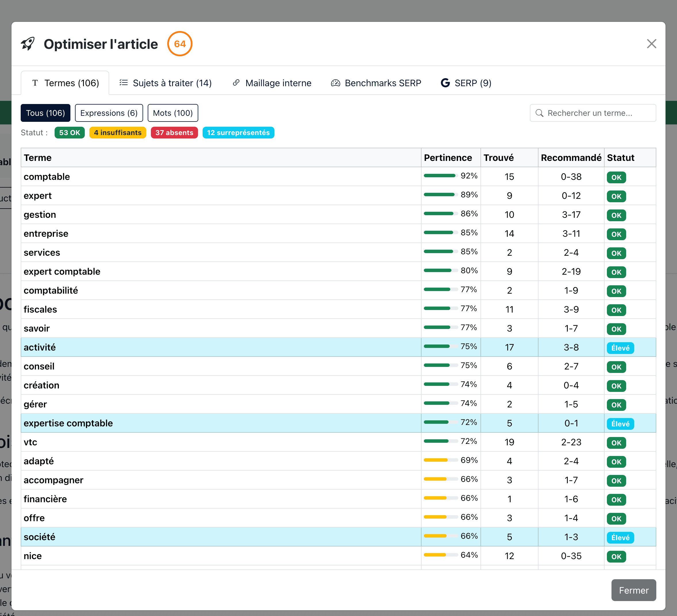Click the link icon on Maillage interne tab
The height and width of the screenshot is (616, 677).
pos(236,82)
